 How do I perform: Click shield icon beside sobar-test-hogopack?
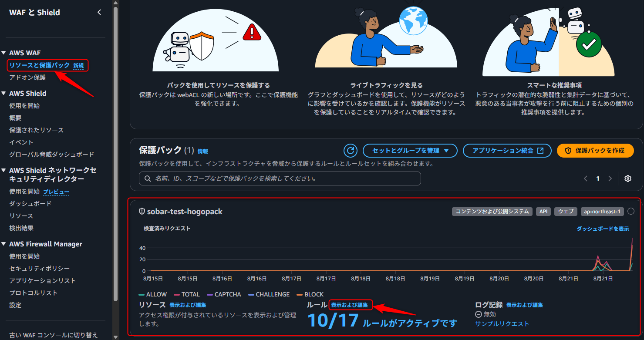point(142,212)
